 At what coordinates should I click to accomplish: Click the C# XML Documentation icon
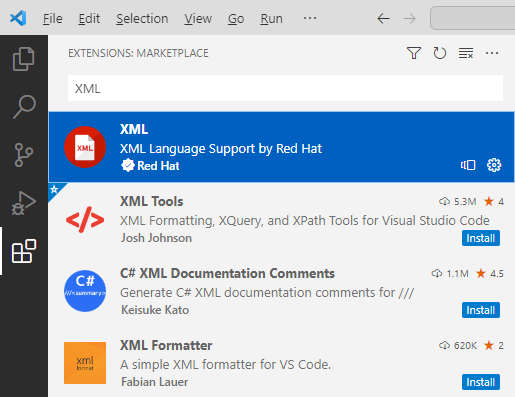pyautogui.click(x=85, y=291)
